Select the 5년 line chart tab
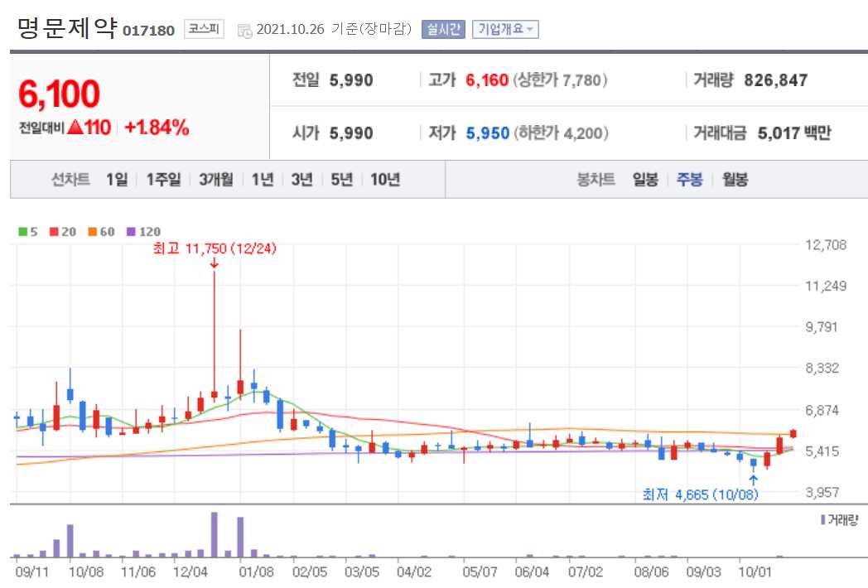This screenshot has height=588, width=868. 341,180
